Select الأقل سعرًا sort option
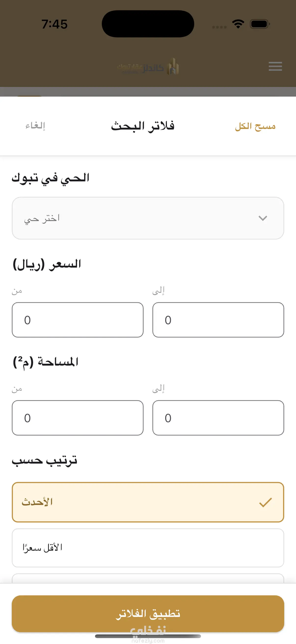The height and width of the screenshot is (644, 296). click(x=148, y=548)
